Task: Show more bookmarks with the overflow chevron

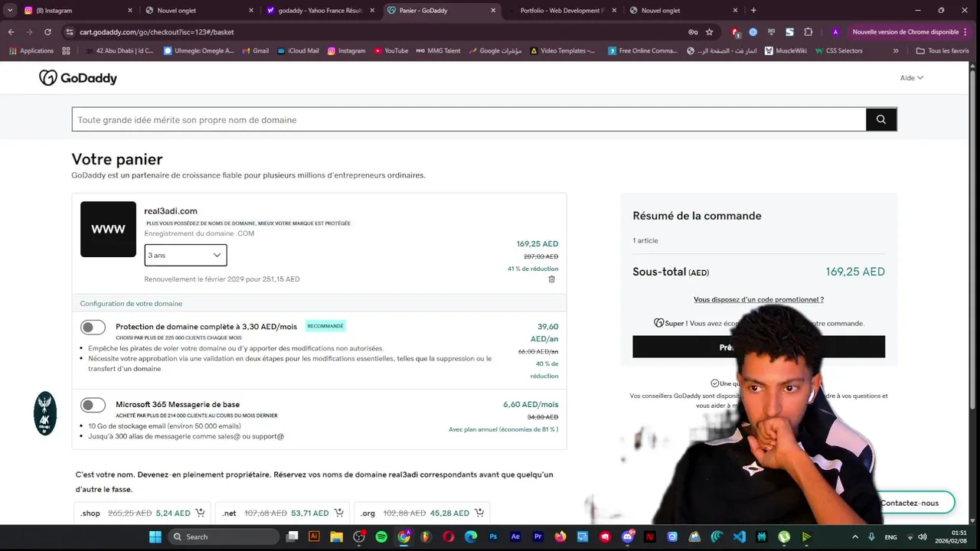Action: point(896,51)
